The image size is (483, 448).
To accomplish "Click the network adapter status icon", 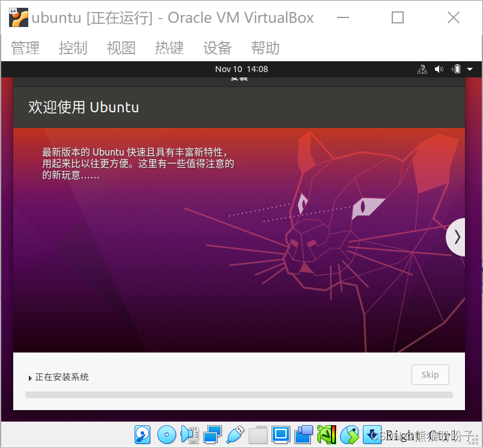I will click(212, 435).
